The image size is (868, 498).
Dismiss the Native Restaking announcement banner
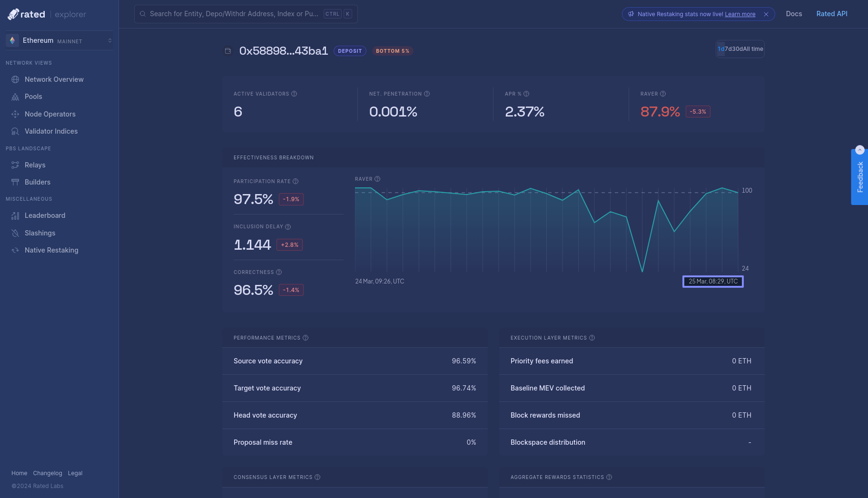click(766, 14)
